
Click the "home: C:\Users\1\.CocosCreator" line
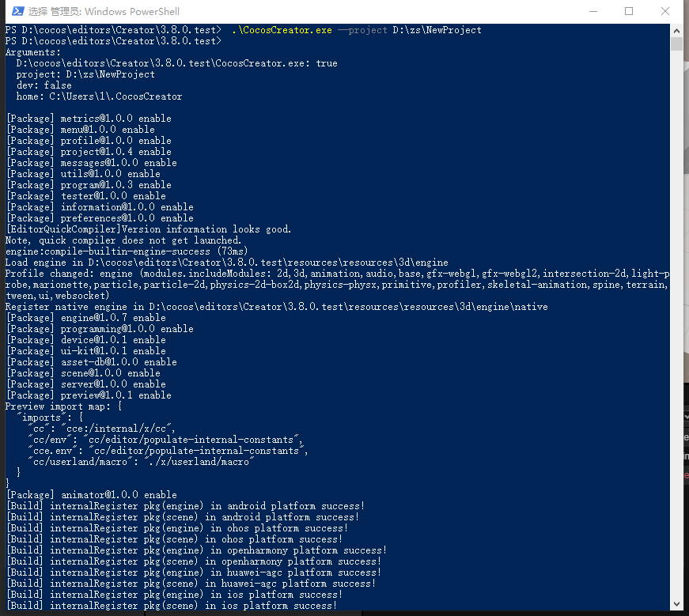(x=100, y=96)
